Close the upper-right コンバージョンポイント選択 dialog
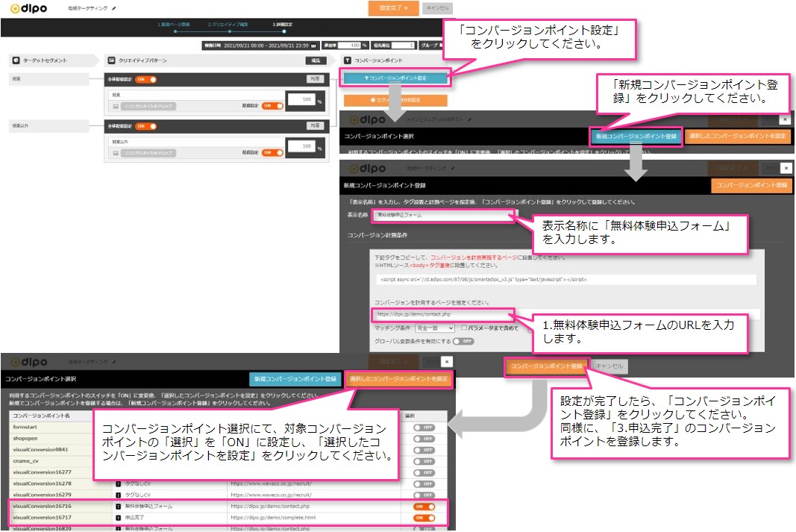 tap(785, 119)
